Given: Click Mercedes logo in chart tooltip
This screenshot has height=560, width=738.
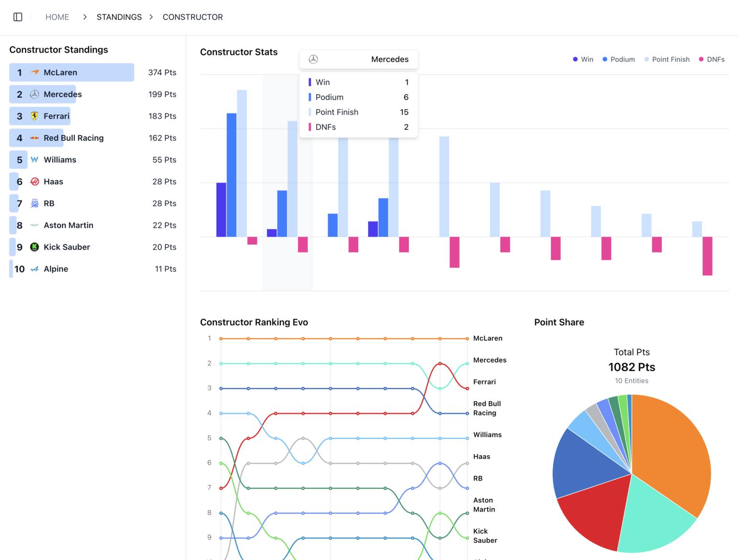Looking at the screenshot, I should coord(313,59).
